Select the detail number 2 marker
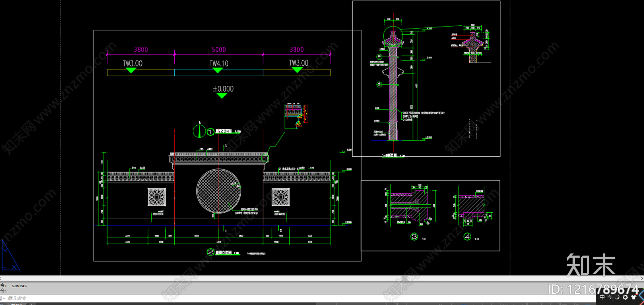 click(x=211, y=252)
